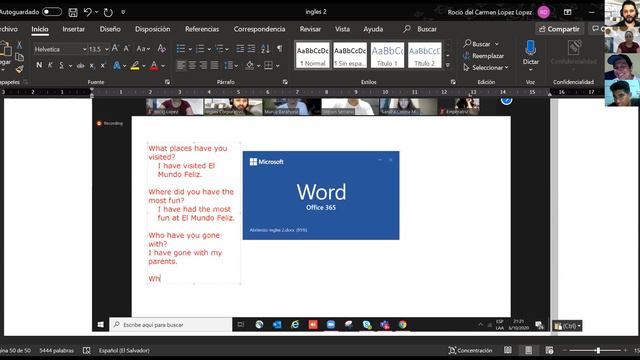Viewport: 640px width, 360px height.
Task: Open the Helvetica font name dropdown
Action: click(x=84, y=49)
